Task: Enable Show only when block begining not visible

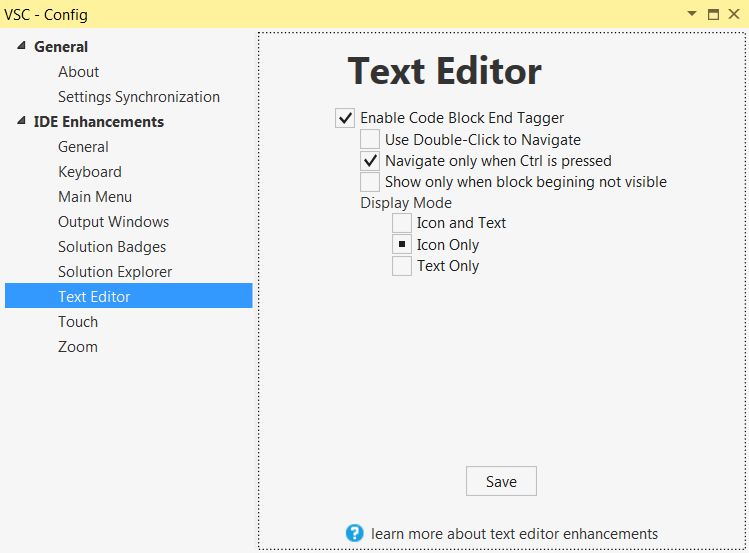Action: click(x=370, y=182)
